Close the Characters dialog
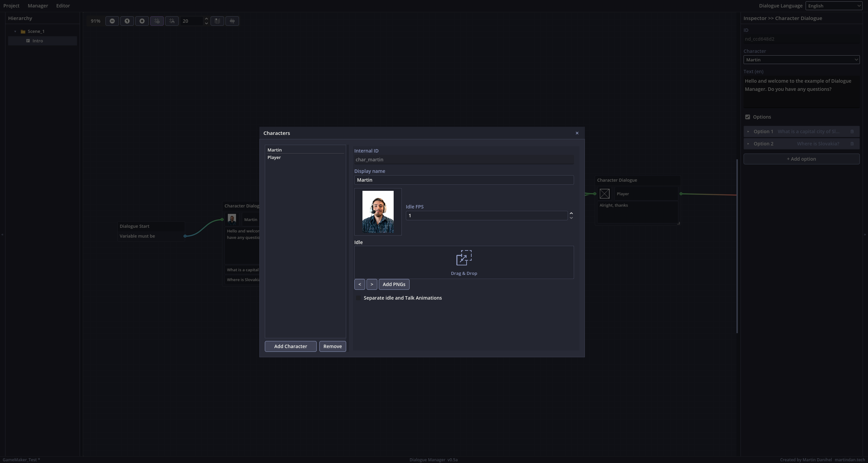 pyautogui.click(x=577, y=133)
